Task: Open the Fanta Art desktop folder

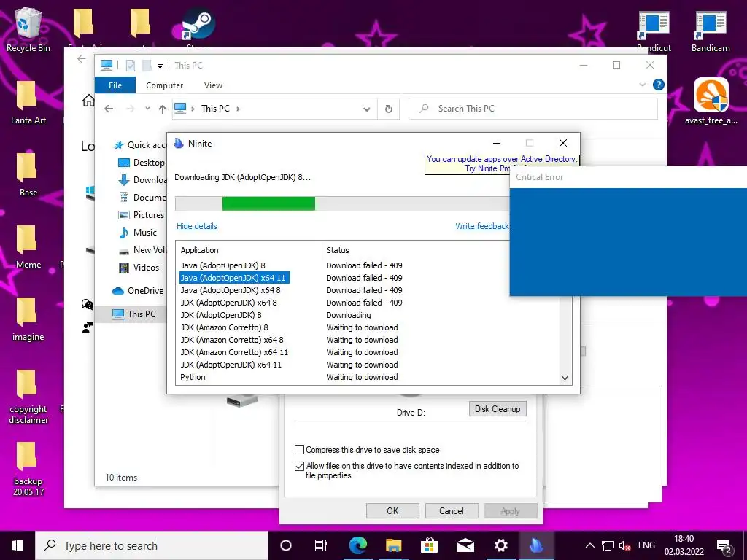Action: click(x=28, y=102)
